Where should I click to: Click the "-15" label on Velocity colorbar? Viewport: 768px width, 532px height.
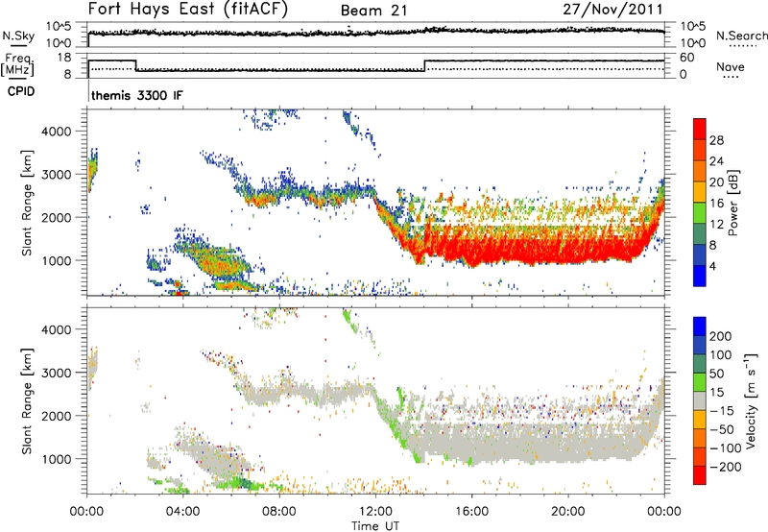[722, 411]
